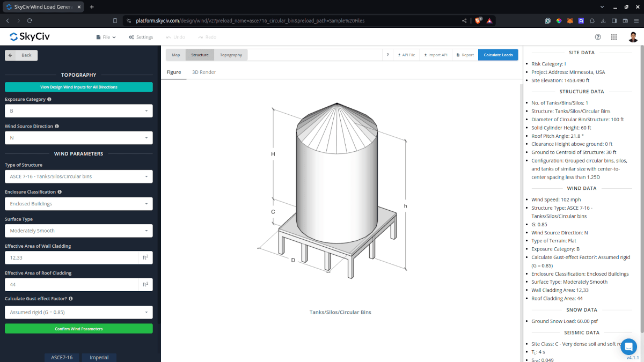This screenshot has height=362, width=644.
Task: Open the Grammarly extension icon
Action: (x=548, y=20)
